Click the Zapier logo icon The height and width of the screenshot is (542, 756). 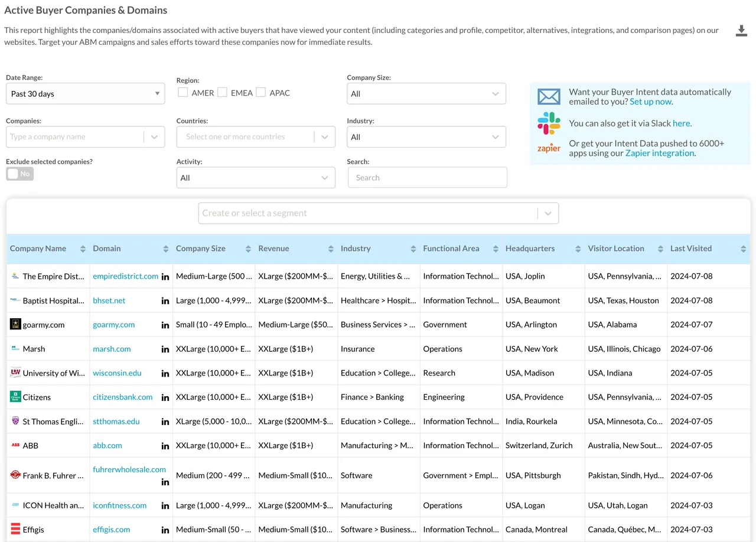point(548,148)
